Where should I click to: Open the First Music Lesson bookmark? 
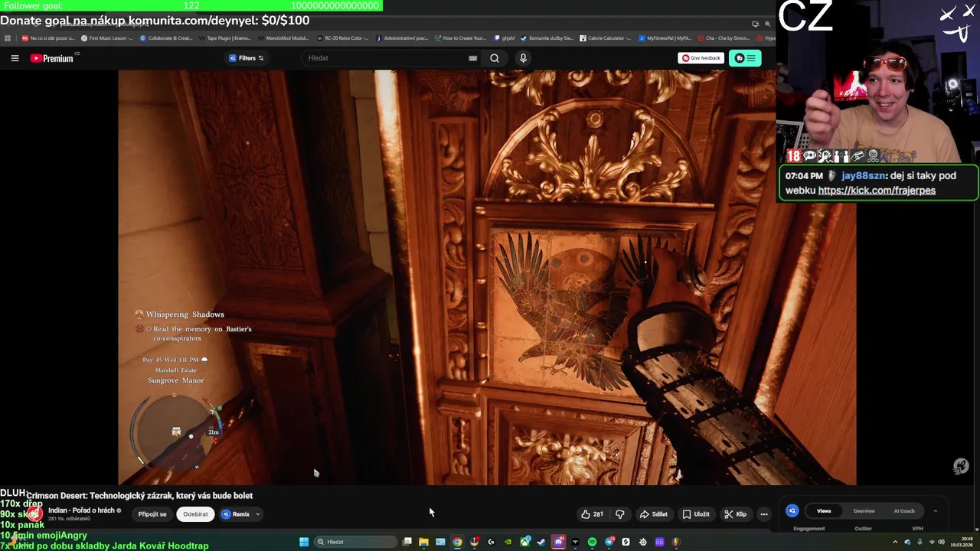[107, 37]
